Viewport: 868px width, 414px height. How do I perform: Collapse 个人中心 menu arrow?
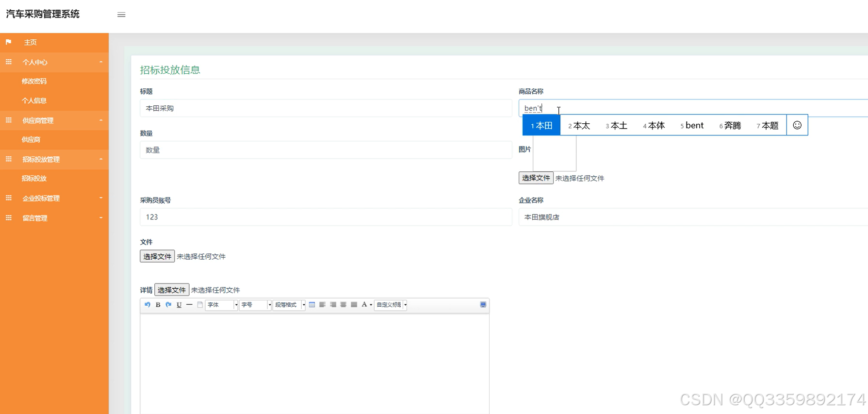click(101, 62)
